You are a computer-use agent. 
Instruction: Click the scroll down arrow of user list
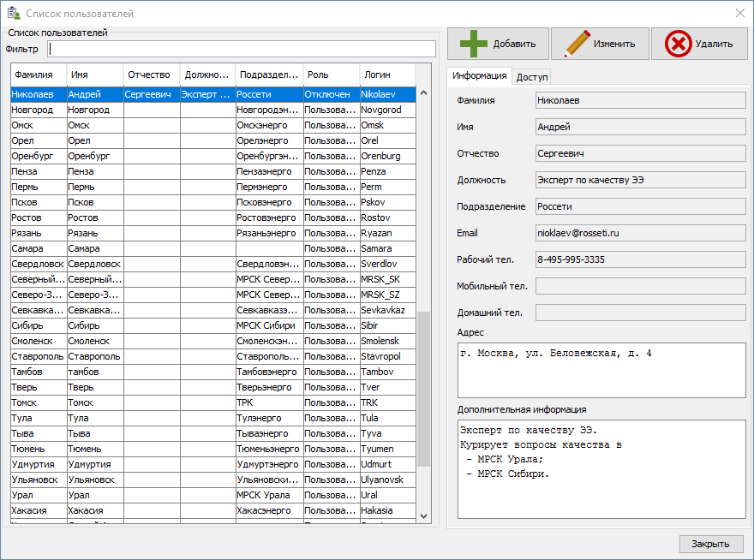click(423, 516)
